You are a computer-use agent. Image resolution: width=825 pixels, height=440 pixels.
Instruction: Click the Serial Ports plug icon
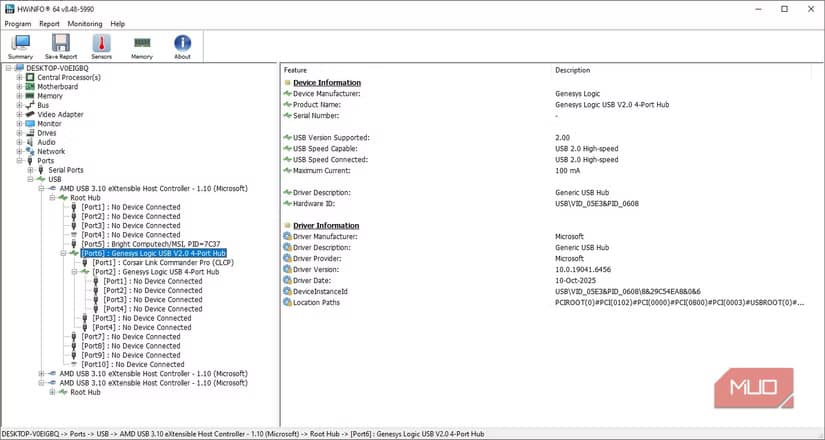pyautogui.click(x=41, y=170)
